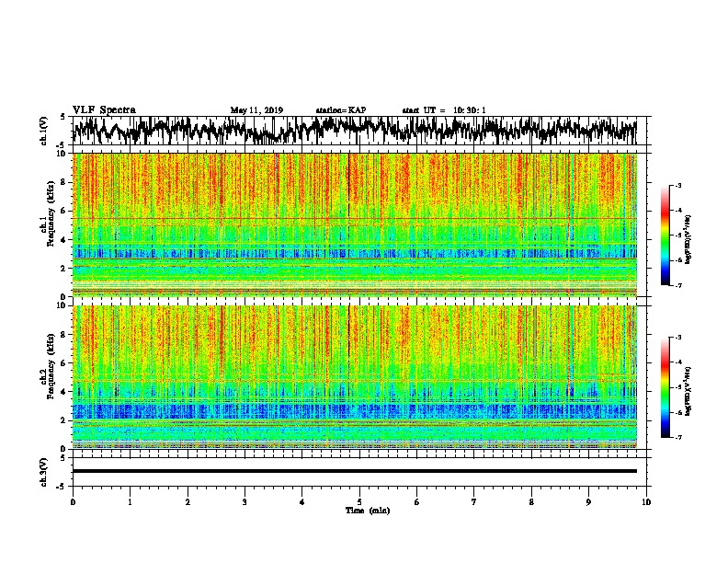The height and width of the screenshot is (563, 728).
Task: Click the ch.2 frequency tick label "2"
Action: 63,420
